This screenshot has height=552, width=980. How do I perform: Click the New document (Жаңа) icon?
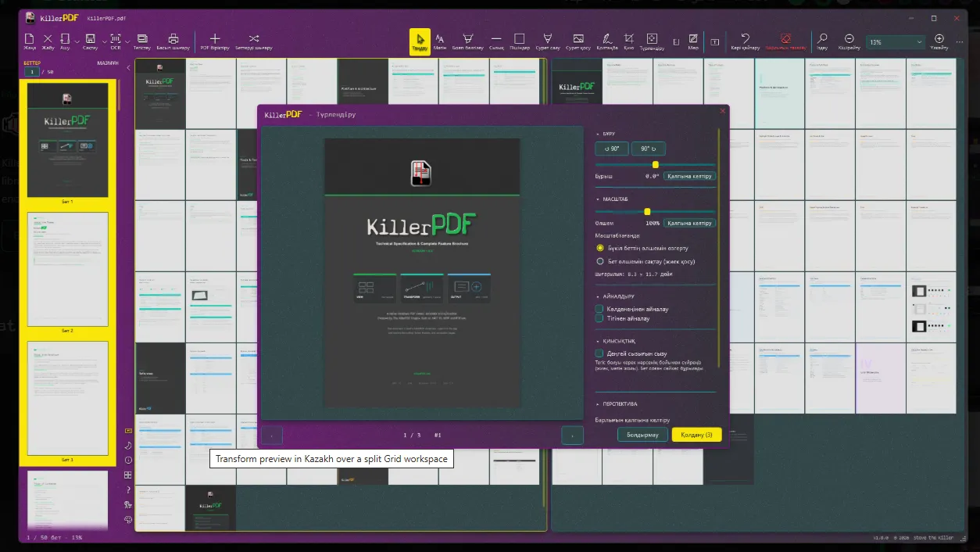coord(30,38)
